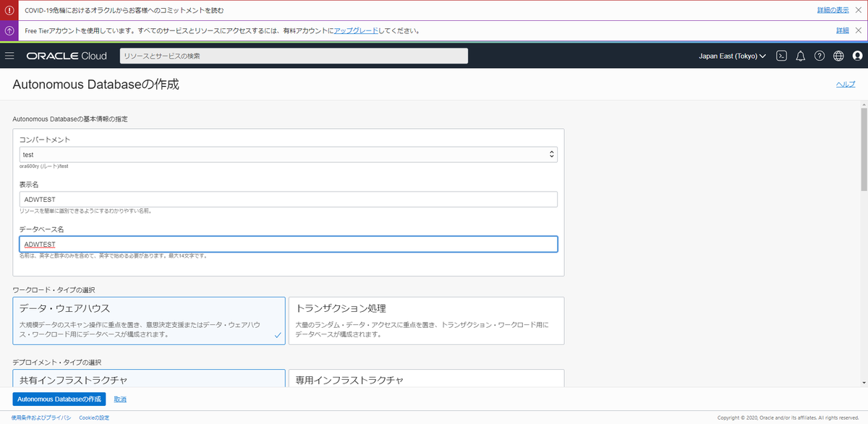
Task: Open Cookieの設定 footer link
Action: (x=94, y=417)
